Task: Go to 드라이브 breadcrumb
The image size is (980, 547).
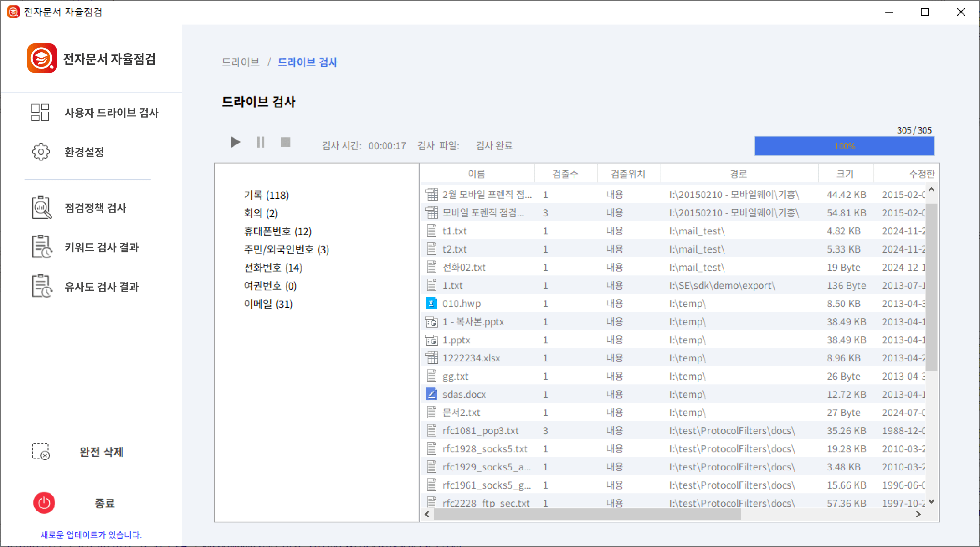Action: [x=240, y=62]
